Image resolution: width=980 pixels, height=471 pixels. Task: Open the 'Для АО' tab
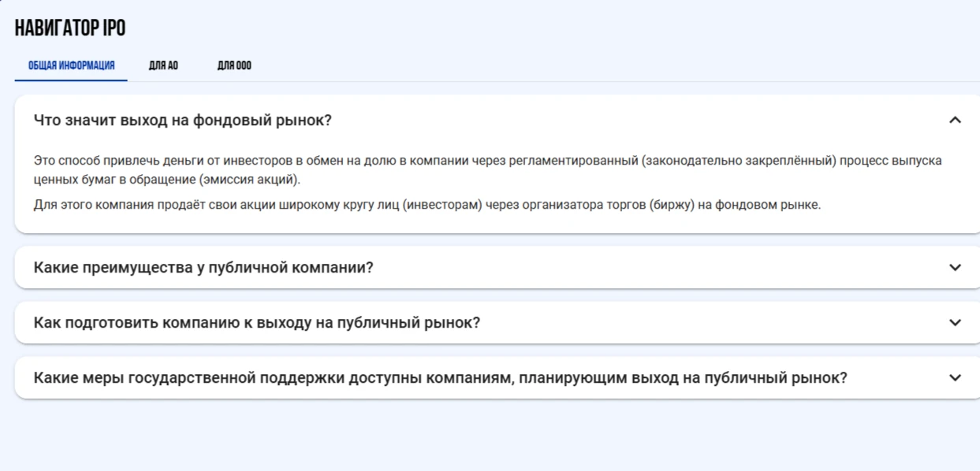pos(163,65)
